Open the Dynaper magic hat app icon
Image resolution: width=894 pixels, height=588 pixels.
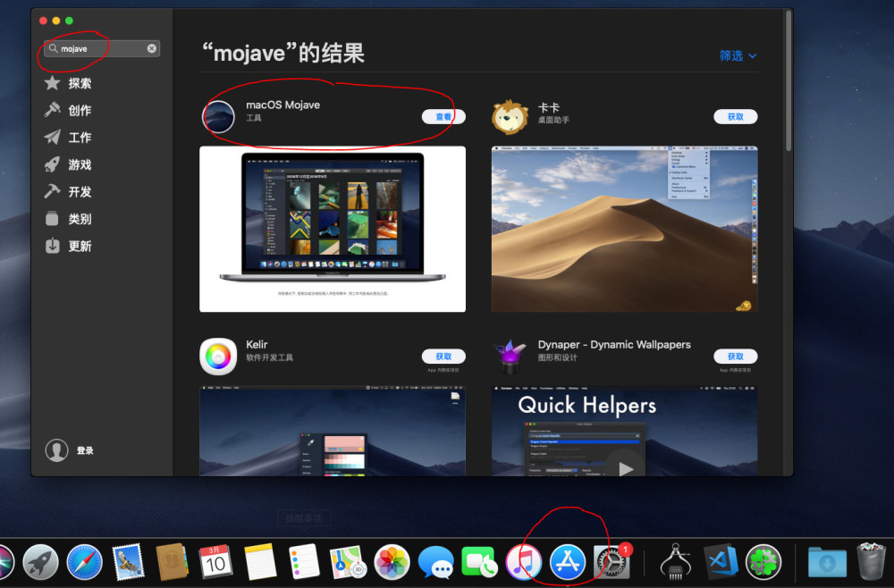[x=510, y=357]
